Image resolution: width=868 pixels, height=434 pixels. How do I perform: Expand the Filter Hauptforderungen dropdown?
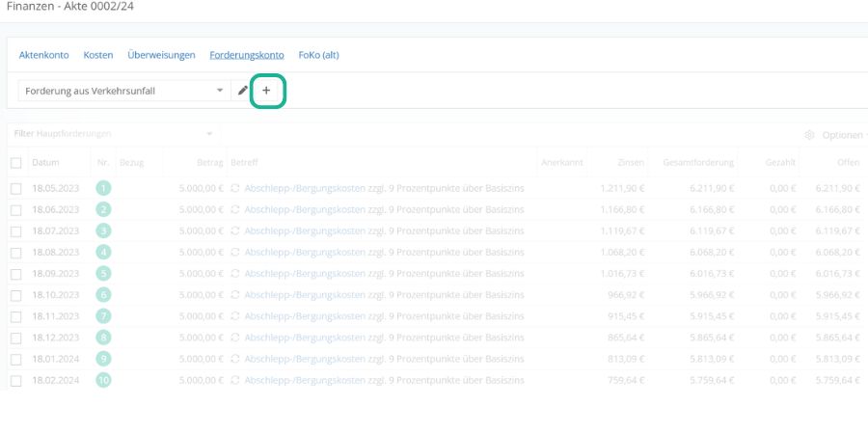(113, 133)
